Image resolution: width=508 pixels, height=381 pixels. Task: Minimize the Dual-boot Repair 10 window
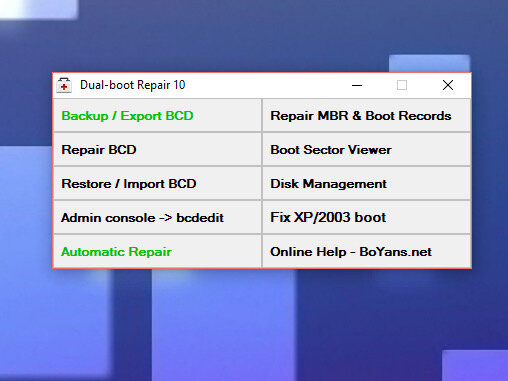point(357,85)
